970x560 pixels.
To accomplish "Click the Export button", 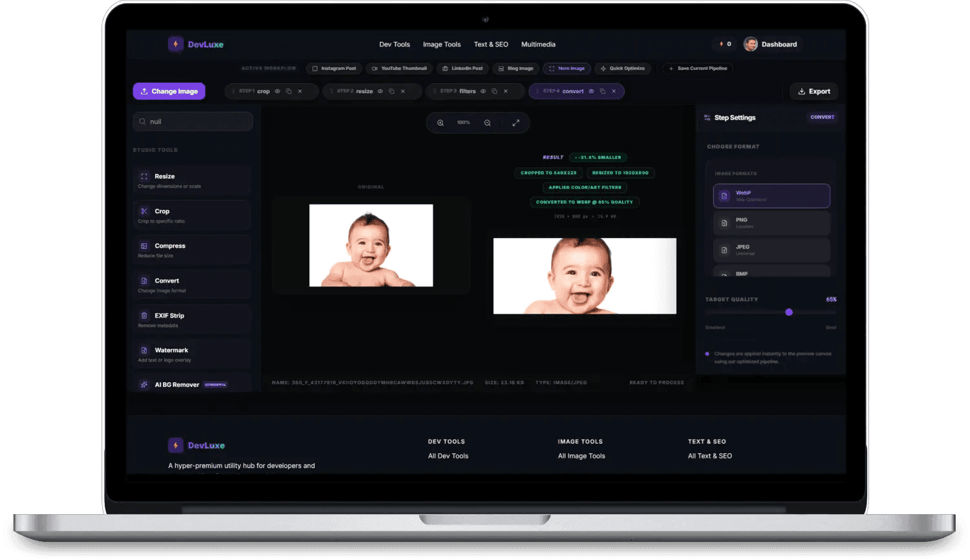I will tap(814, 91).
